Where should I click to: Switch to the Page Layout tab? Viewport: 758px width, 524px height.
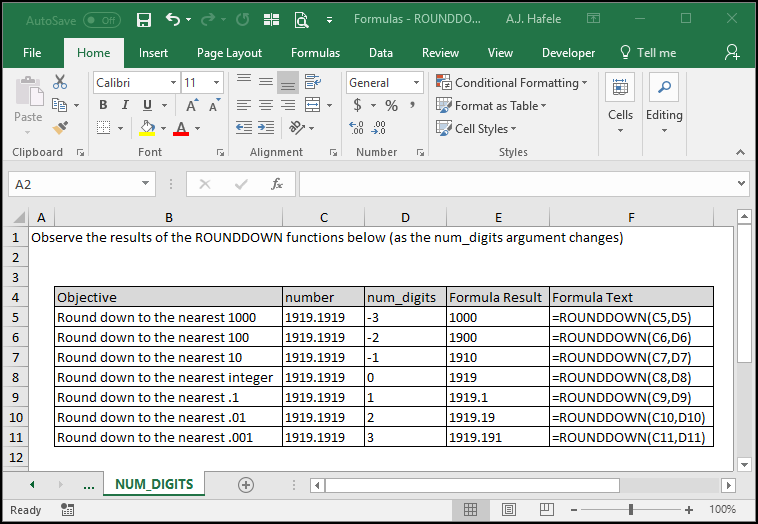[229, 53]
